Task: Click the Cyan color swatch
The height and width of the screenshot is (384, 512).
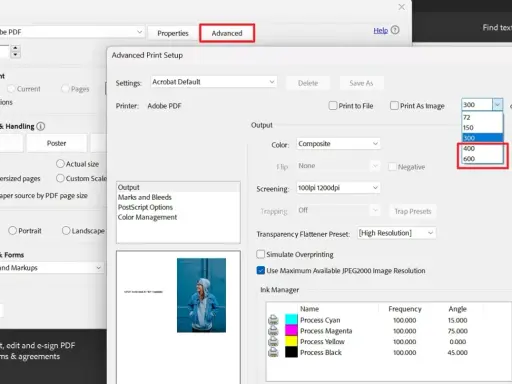Action: [x=291, y=319]
